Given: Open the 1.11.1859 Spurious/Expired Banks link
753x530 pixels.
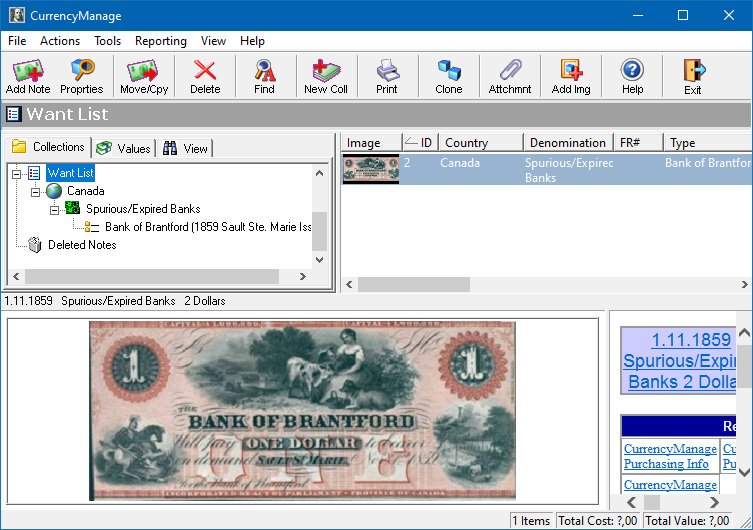Looking at the screenshot, I should point(679,361).
